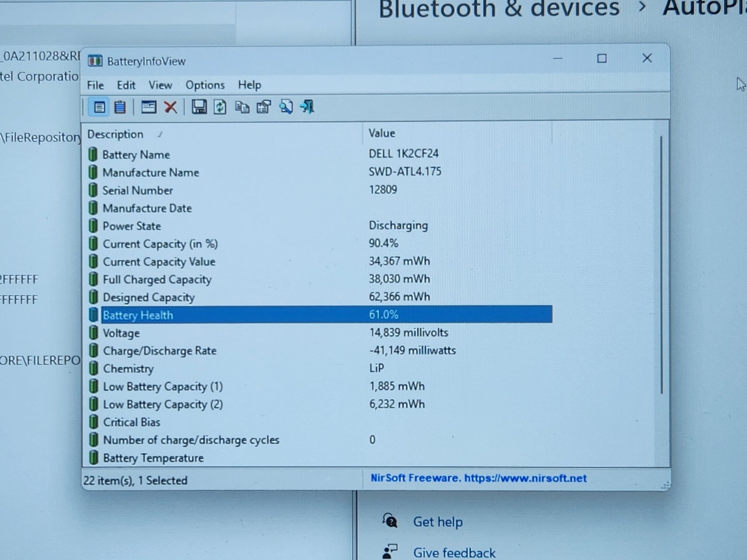747x560 pixels.
Task: Open Properties via toolbar properties icon
Action: (x=264, y=107)
